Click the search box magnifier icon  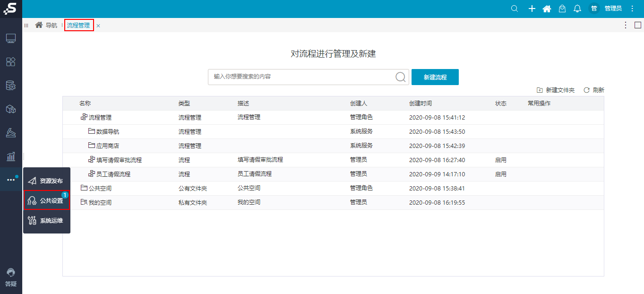tap(401, 77)
